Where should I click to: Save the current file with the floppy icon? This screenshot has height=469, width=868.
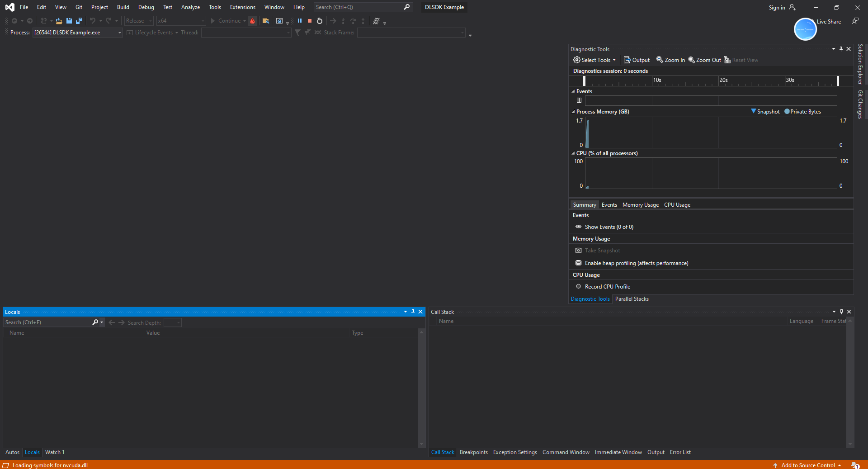pyautogui.click(x=69, y=21)
